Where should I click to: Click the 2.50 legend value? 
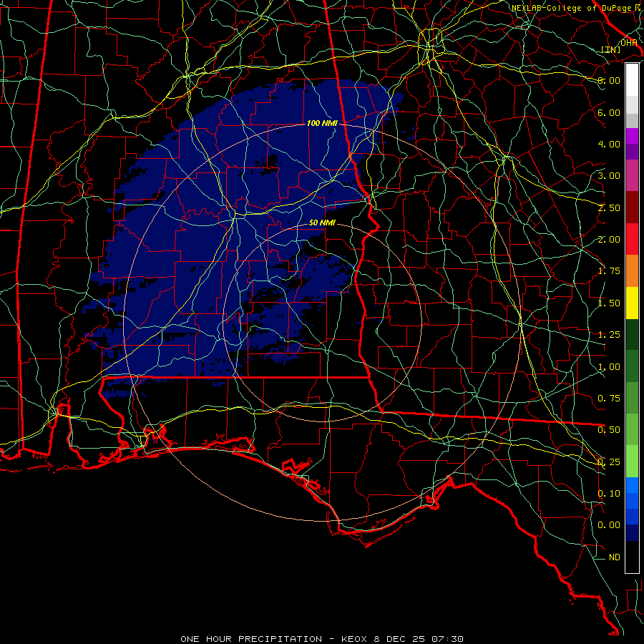click(609, 208)
